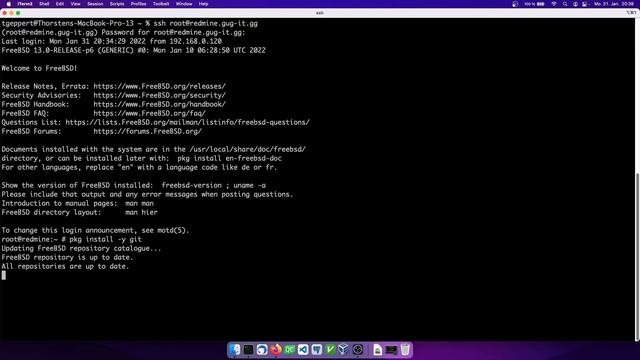Open the Scripts menu
The height and width of the screenshot is (360, 640).
[117, 4]
